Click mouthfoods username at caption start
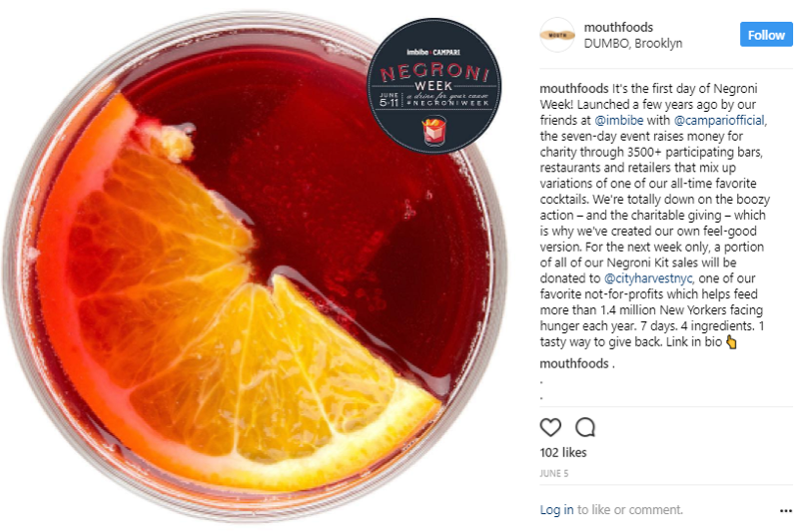 [574, 89]
